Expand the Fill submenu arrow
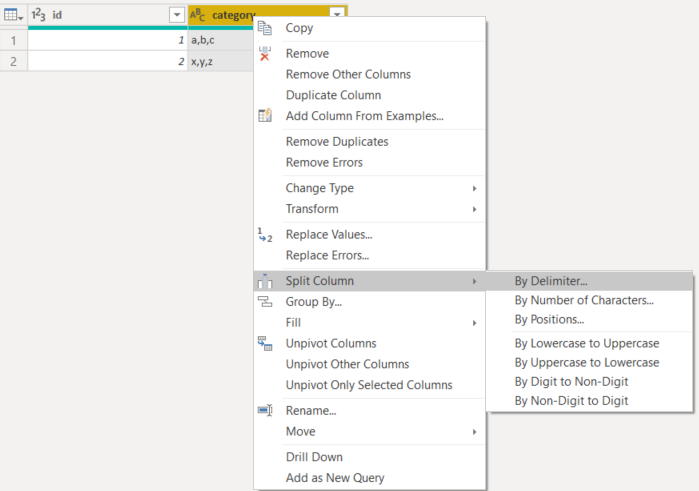Screen dimensions: 699x491 [474, 323]
